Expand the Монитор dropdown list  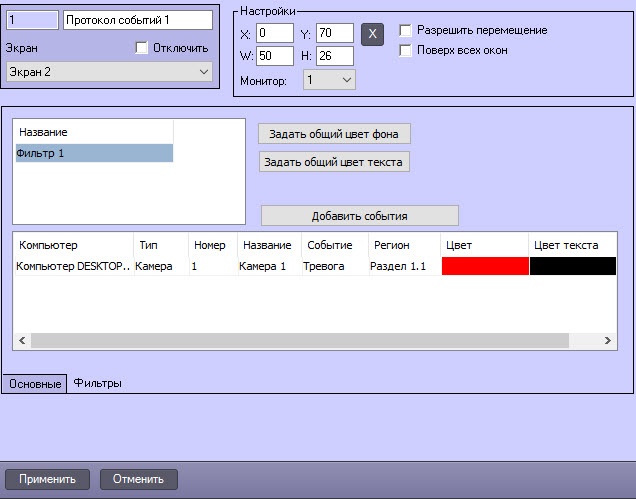pos(329,80)
